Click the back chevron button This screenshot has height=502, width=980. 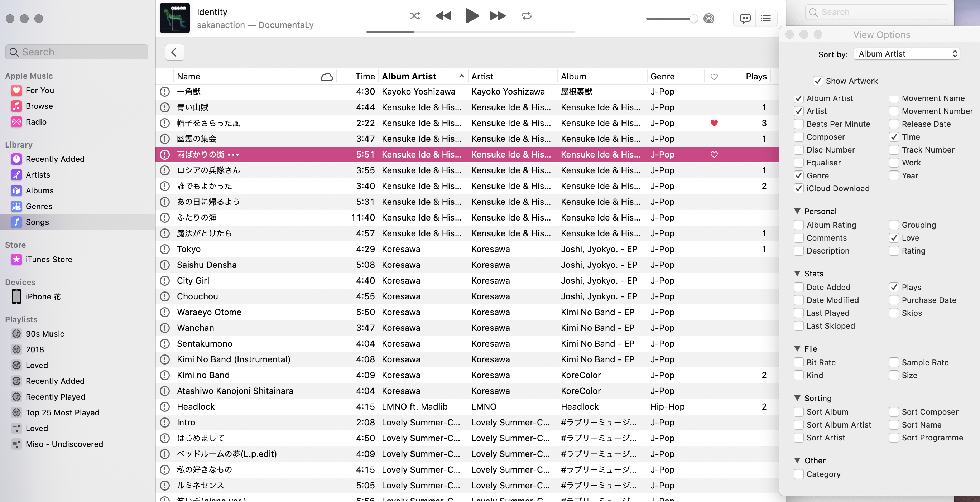click(x=174, y=52)
